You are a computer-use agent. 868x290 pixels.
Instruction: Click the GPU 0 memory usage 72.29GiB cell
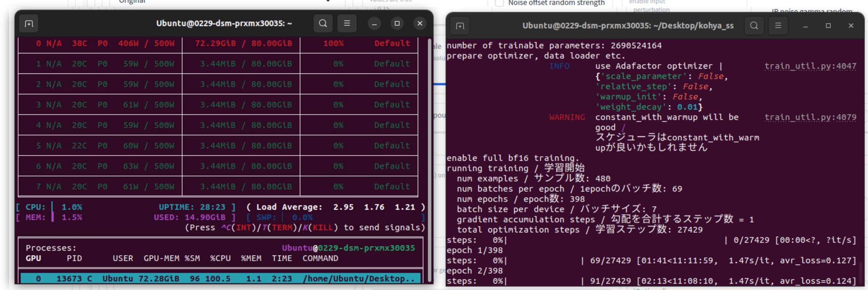click(x=243, y=43)
